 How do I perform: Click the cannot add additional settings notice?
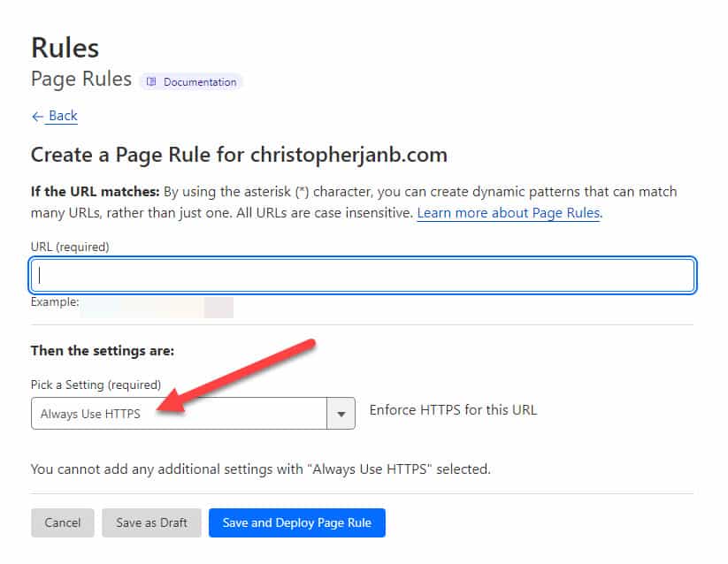(x=260, y=469)
